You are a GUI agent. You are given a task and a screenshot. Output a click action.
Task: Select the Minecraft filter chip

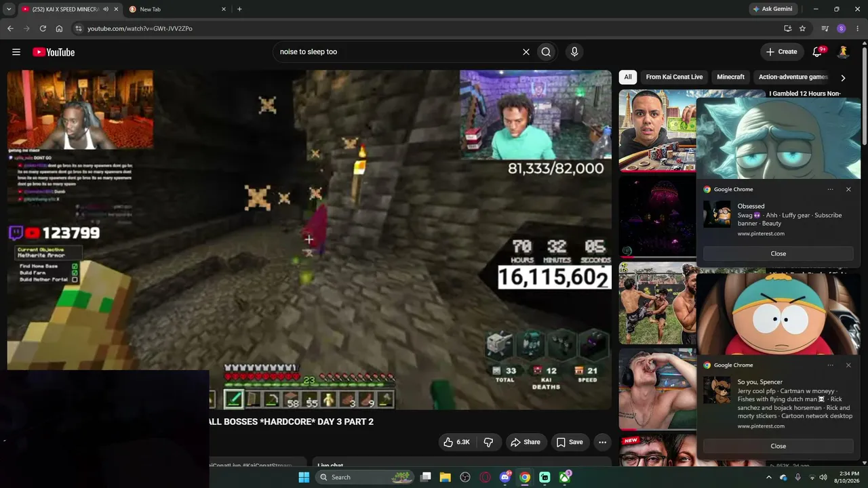tap(730, 77)
